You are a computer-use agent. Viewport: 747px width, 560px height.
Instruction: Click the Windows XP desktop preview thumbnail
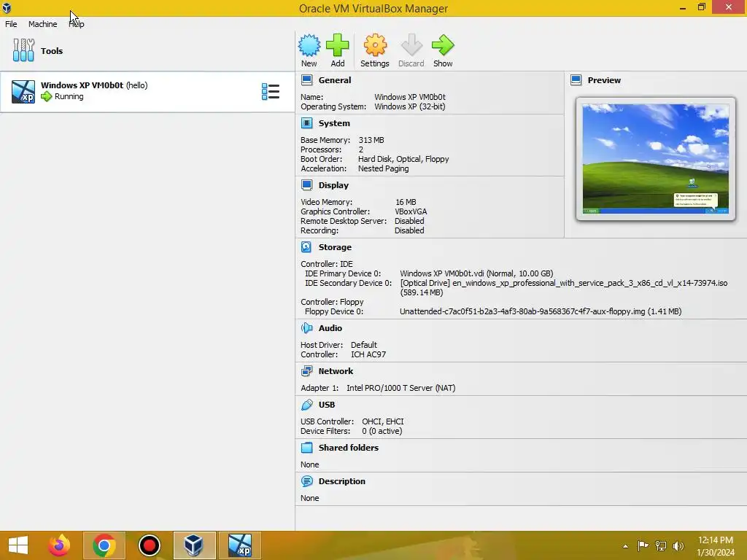656,158
